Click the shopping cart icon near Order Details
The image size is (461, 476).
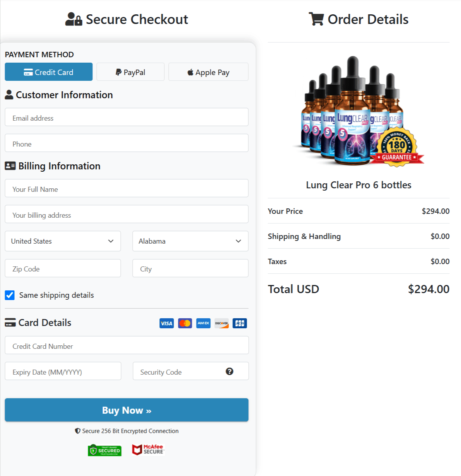(316, 19)
